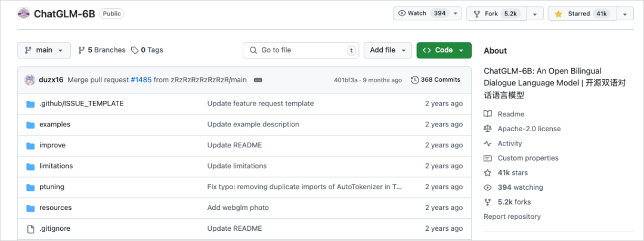Click the ChatGLM-6B repository avatar icon
The width and height of the screenshot is (644, 241).
coord(24,14)
